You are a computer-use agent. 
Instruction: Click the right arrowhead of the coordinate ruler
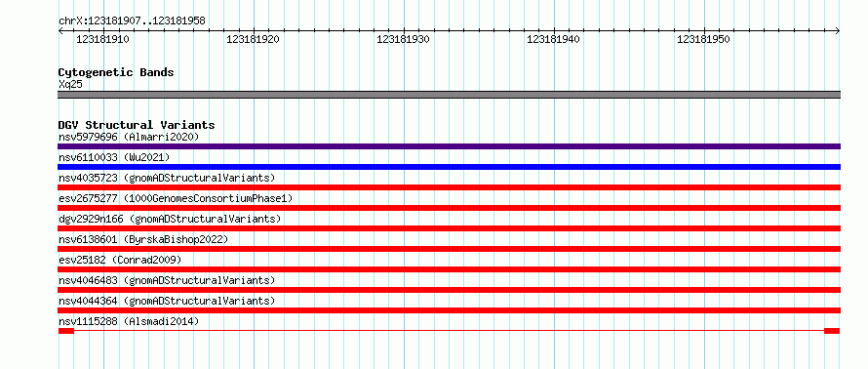[838, 31]
